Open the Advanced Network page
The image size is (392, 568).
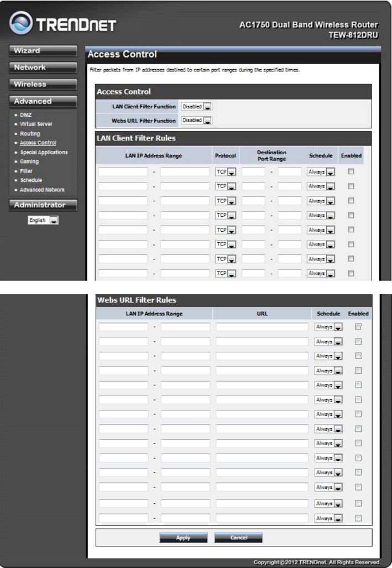tap(42, 190)
